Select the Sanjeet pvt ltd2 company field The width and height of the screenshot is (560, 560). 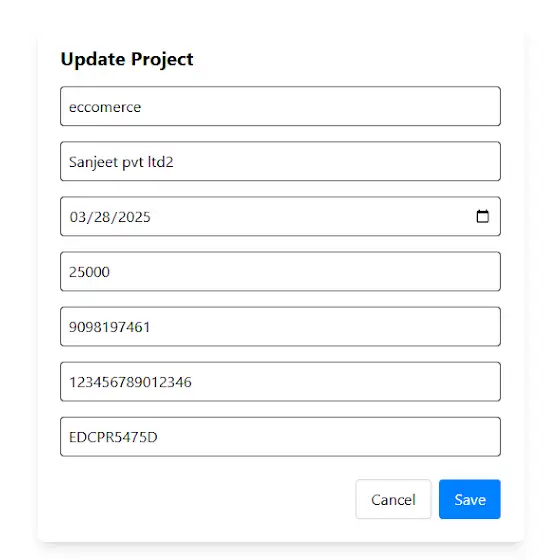[280, 161]
